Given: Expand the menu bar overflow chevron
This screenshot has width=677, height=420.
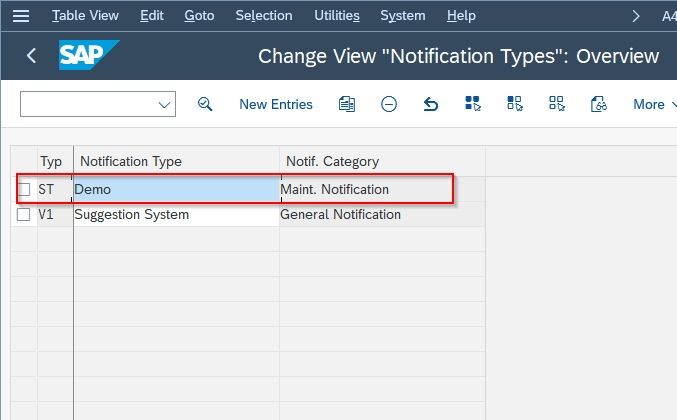Looking at the screenshot, I should [636, 16].
